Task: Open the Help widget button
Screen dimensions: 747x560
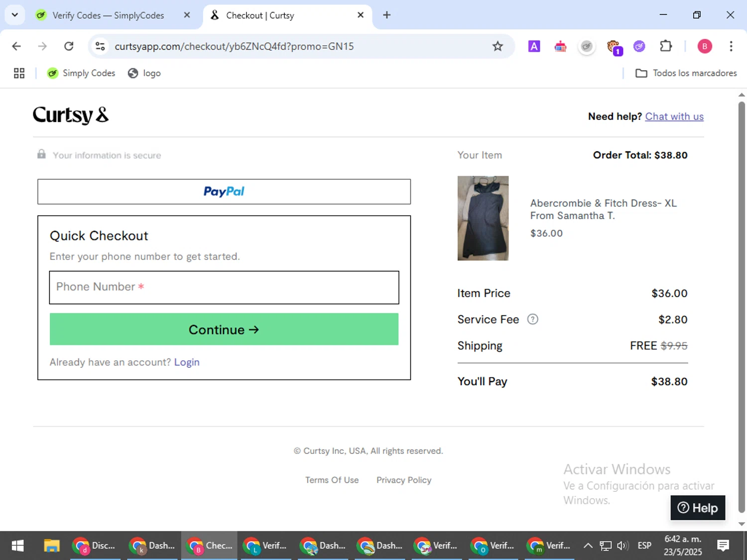Action: coord(698,508)
